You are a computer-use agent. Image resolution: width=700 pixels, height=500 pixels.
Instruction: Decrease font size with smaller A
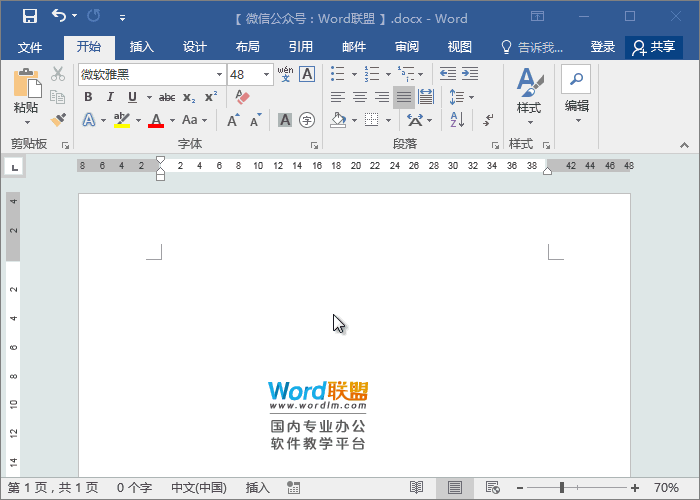click(255, 120)
